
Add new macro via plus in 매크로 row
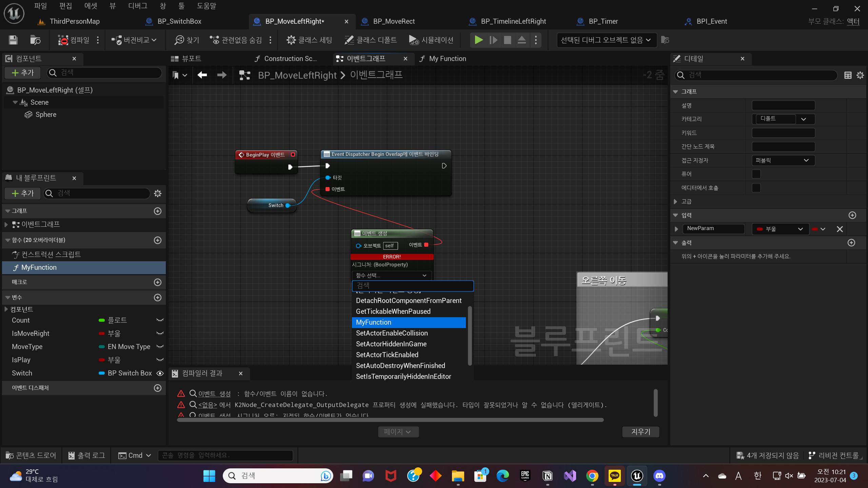coord(158,282)
